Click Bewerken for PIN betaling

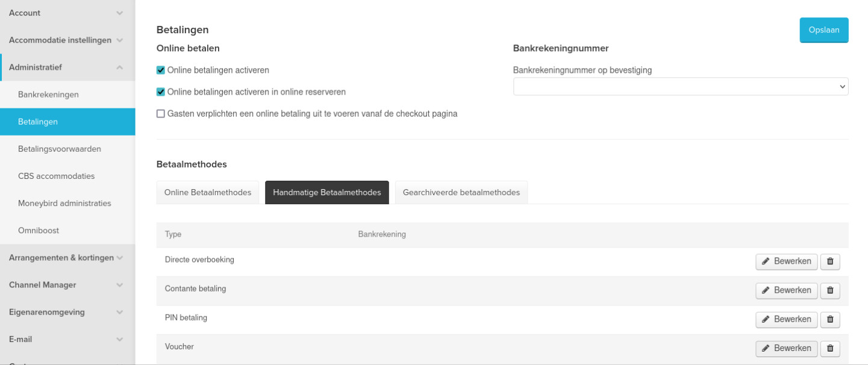pyautogui.click(x=786, y=319)
